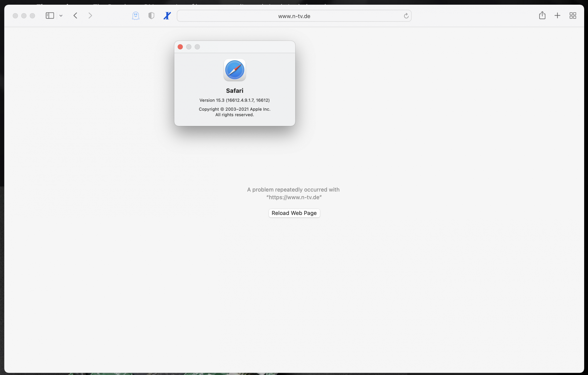Click the yellow minimize dot in About window
This screenshot has height=375, width=588.
(189, 47)
